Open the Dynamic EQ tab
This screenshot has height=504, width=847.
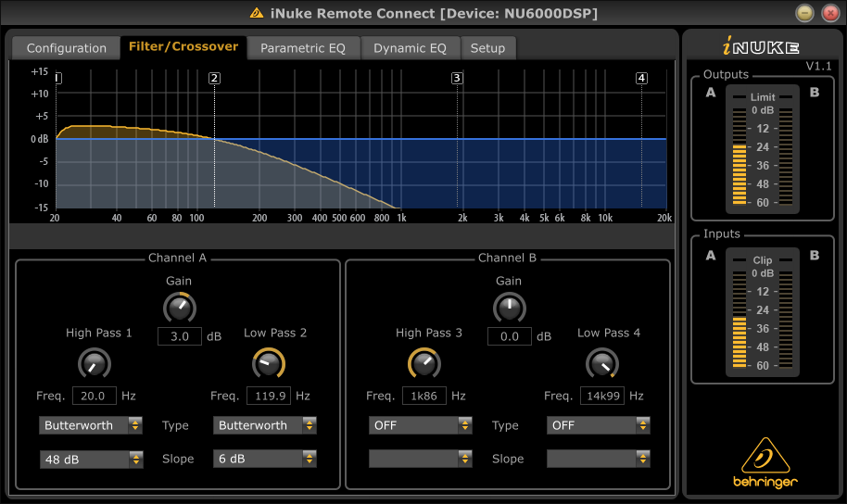point(410,48)
